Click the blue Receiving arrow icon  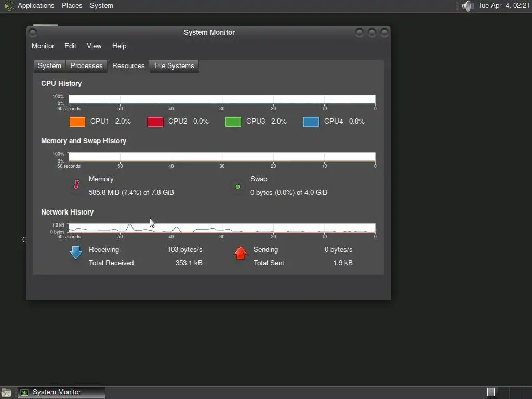click(76, 253)
